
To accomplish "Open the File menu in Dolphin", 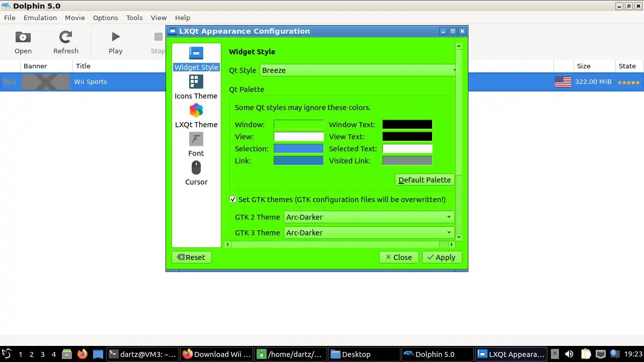I will point(10,18).
